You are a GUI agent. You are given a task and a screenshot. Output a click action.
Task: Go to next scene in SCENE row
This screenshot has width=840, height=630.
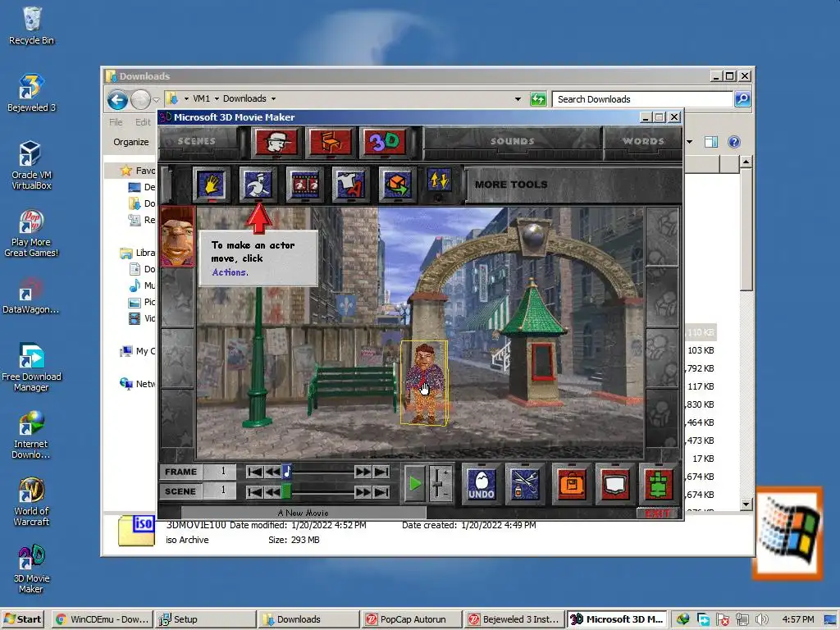[x=363, y=492]
